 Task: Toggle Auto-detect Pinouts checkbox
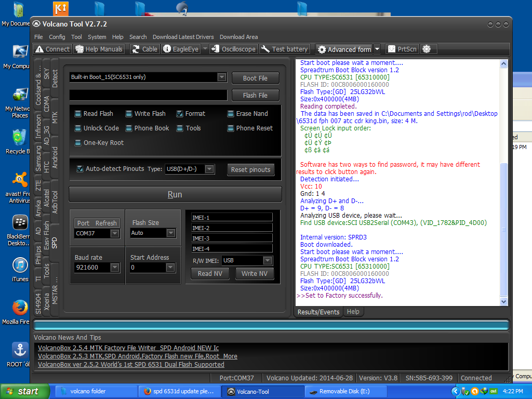pyautogui.click(x=79, y=169)
